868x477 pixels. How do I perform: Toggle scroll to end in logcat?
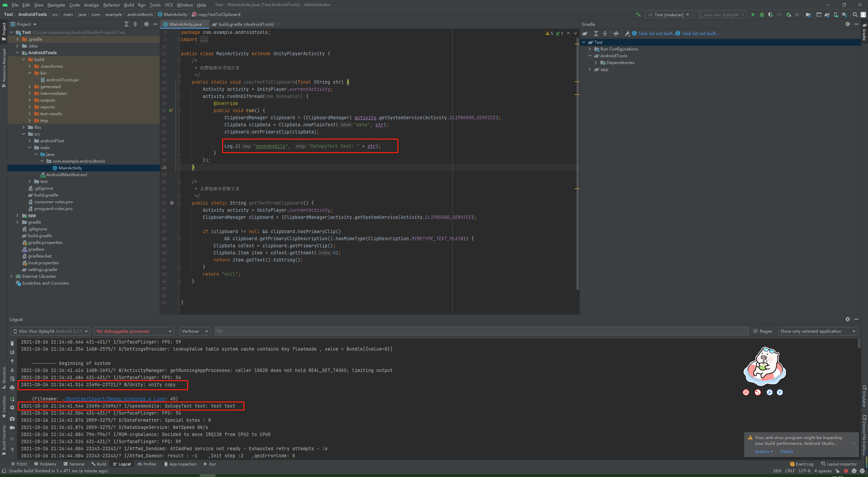[x=12, y=352]
